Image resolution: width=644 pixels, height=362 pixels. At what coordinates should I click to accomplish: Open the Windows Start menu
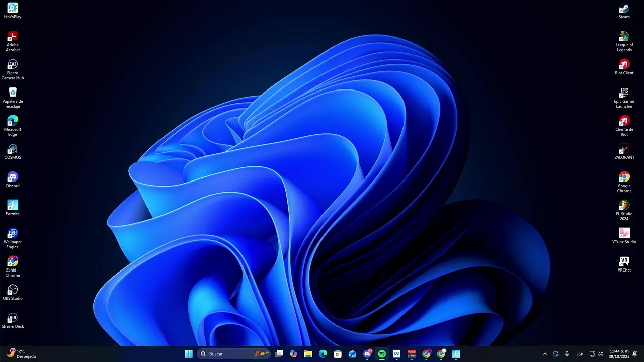[x=189, y=354]
